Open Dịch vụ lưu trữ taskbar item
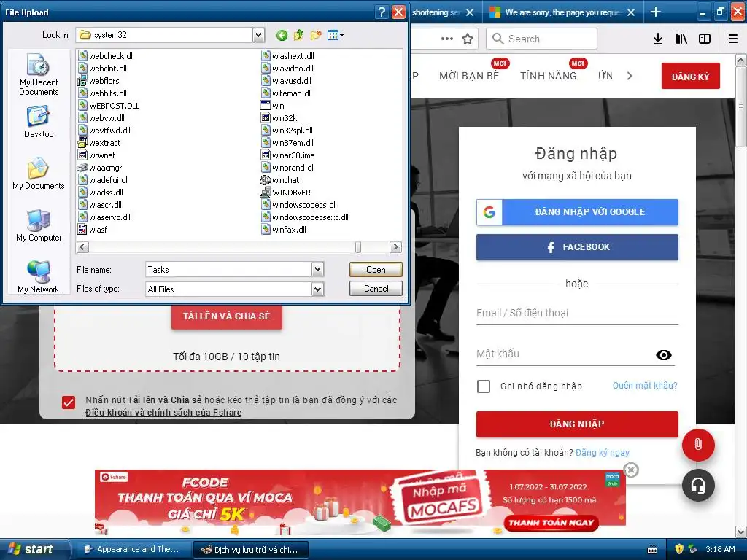 pos(251,550)
